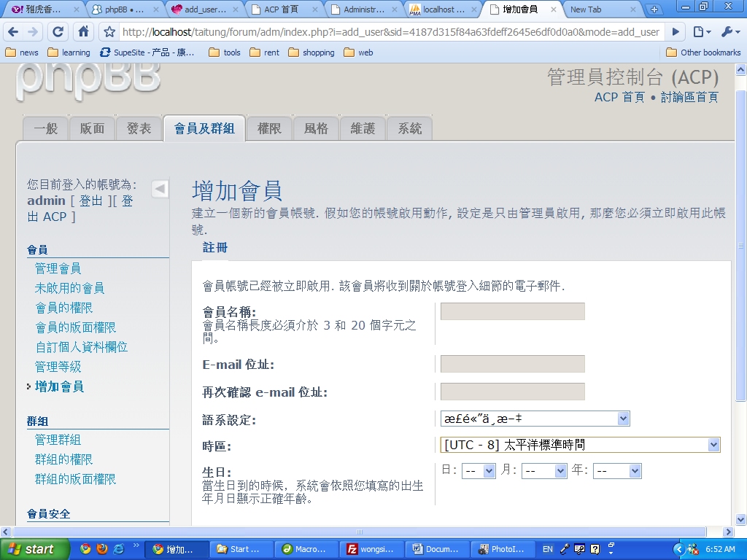
Task: Expand the quick launch overflow chevron
Action: [136, 545]
